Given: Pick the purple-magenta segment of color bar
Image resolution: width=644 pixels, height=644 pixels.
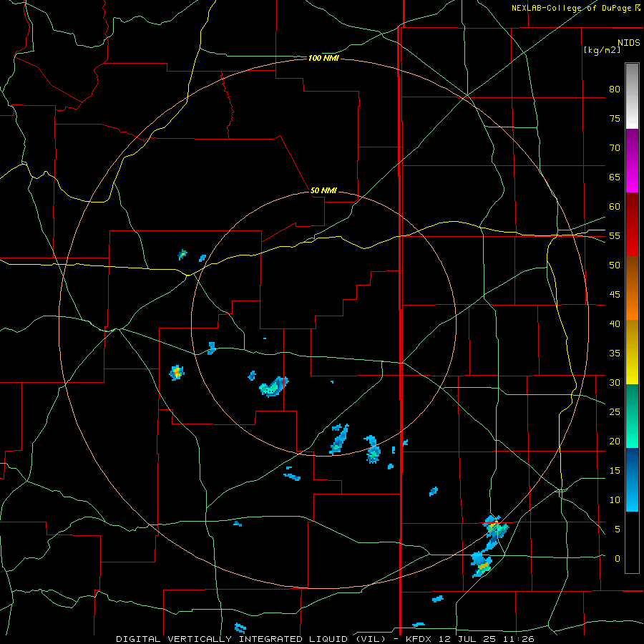Looking at the screenshot, I should click(632, 160).
